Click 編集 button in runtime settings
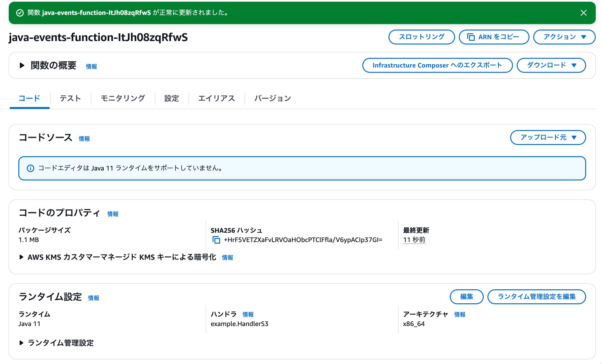Viewport: 602px width, 364px height. coord(467,297)
